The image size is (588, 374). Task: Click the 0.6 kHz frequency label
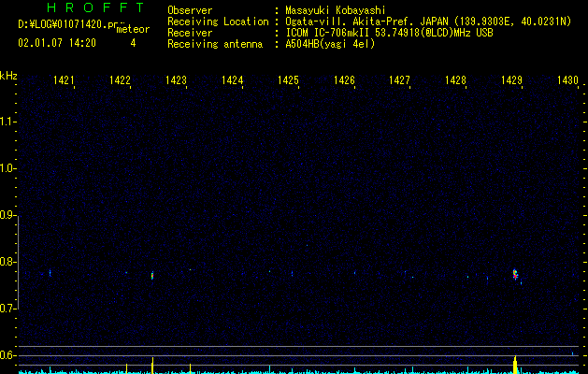click(x=7, y=355)
